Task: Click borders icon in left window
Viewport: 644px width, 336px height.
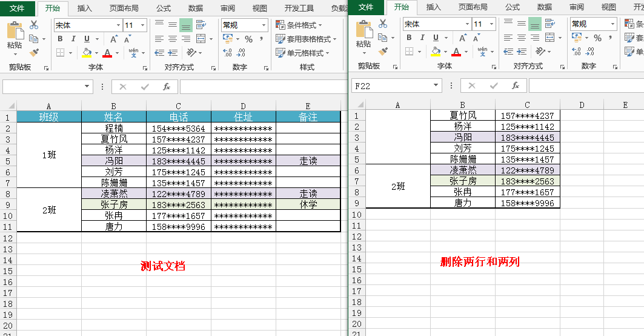Action: [x=61, y=53]
